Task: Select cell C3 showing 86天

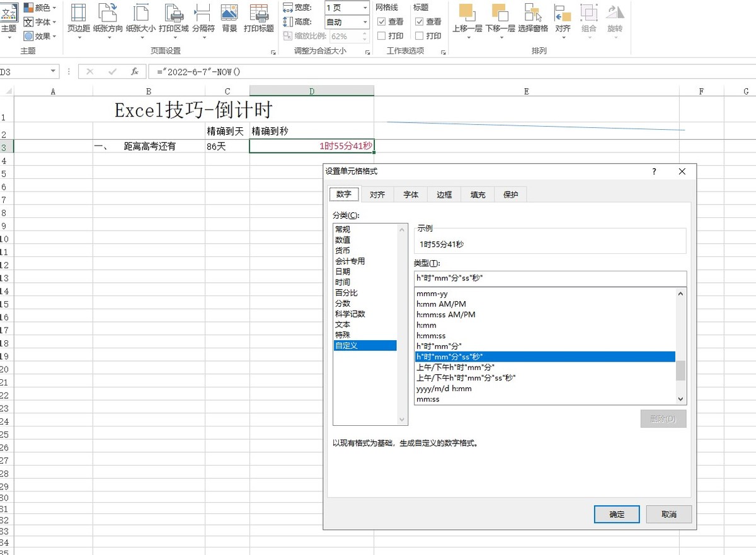Action: pos(227,146)
